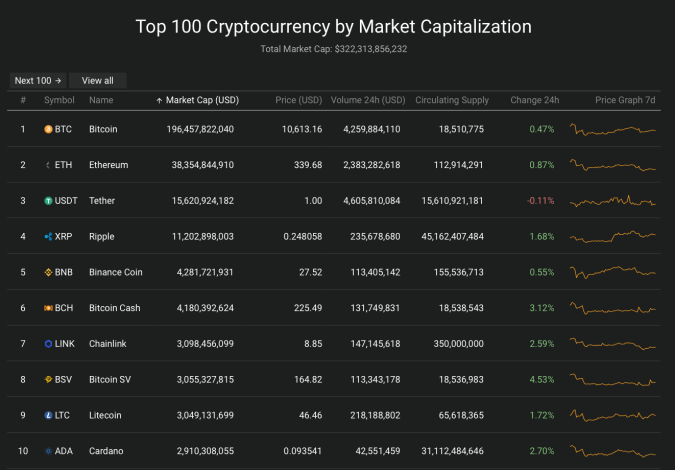Open Chainlink's 7-day price graph

click(613, 343)
